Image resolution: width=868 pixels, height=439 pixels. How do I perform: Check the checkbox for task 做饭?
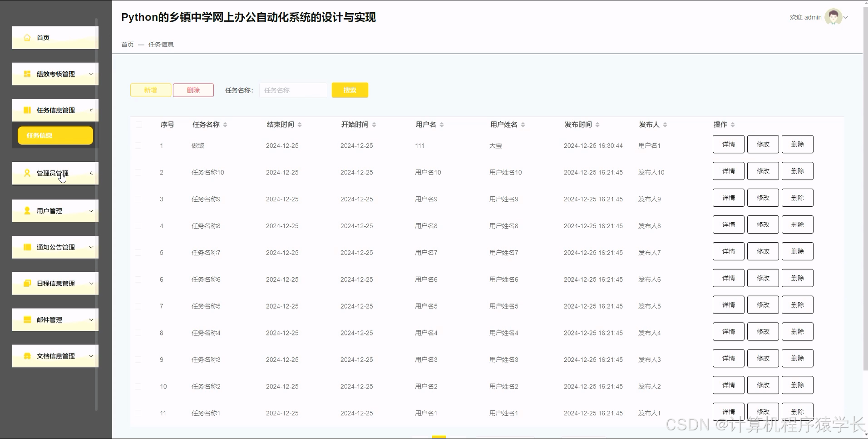pos(138,145)
